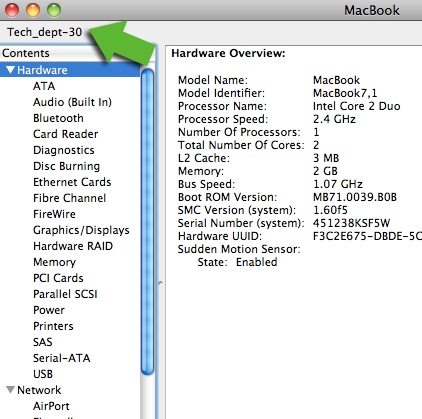Click the Boot ROM Version MB71.0039.B0B
Screen dimensions: 422x419
[355, 197]
